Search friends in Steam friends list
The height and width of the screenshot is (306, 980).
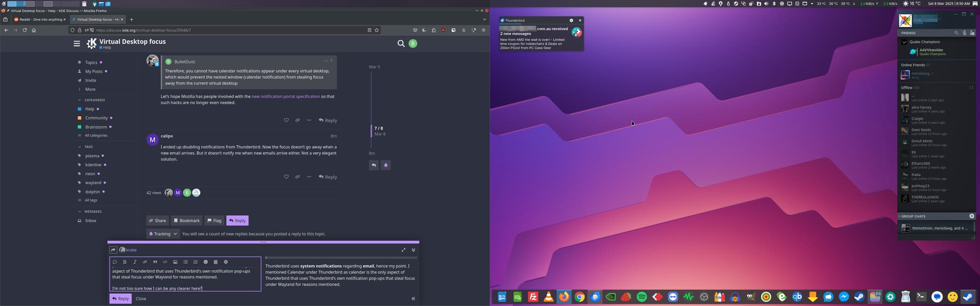tap(957, 33)
